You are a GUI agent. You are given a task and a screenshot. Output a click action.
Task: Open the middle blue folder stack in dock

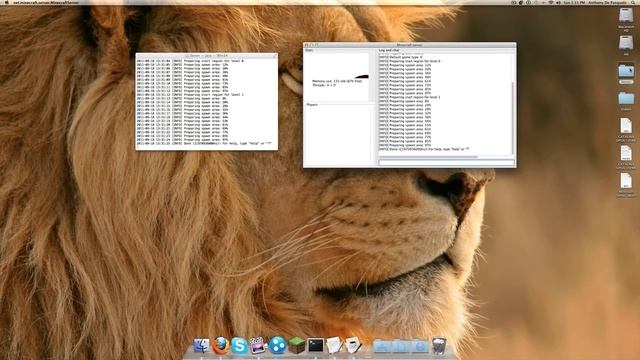point(401,346)
